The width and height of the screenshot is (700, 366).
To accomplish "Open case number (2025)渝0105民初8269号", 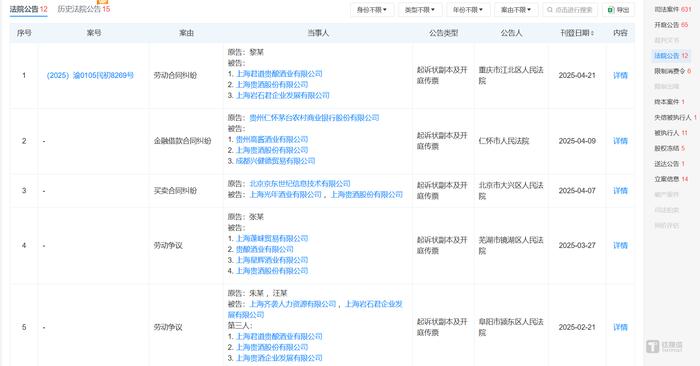I will click(90, 75).
